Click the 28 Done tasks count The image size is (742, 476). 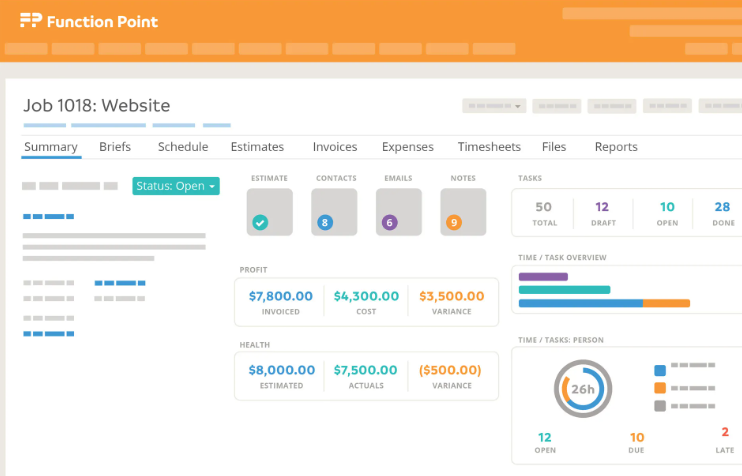(x=723, y=207)
